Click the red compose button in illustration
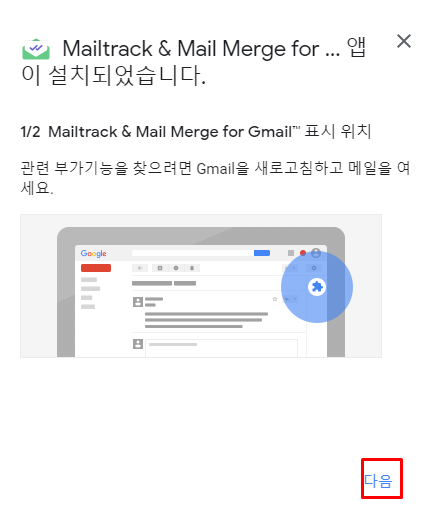This screenshot has width=442, height=519. tap(96, 268)
